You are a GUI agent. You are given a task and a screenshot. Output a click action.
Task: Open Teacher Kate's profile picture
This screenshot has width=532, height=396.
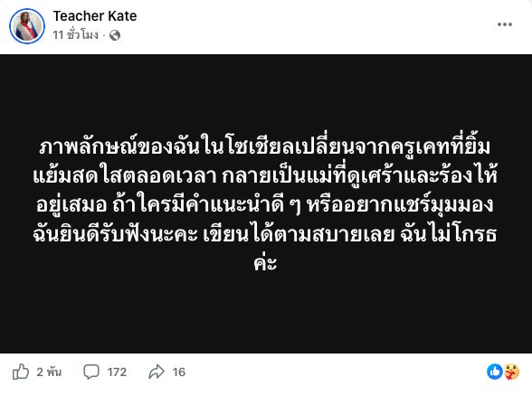[x=27, y=26]
